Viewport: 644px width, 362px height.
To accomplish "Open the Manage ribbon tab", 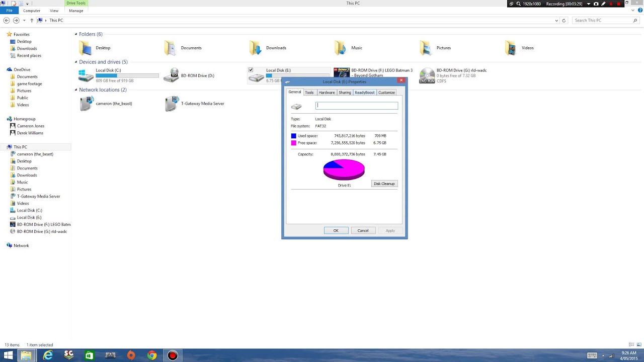I will coord(76,11).
